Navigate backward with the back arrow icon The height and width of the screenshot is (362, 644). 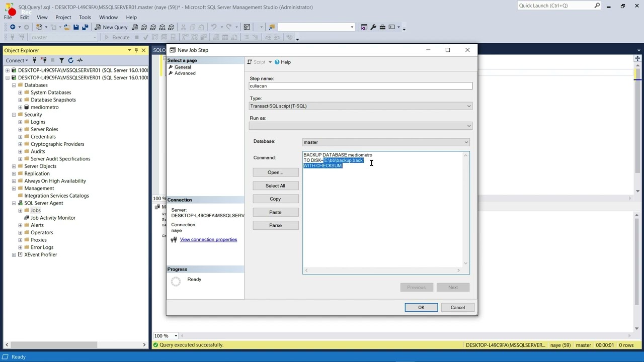[x=13, y=27]
